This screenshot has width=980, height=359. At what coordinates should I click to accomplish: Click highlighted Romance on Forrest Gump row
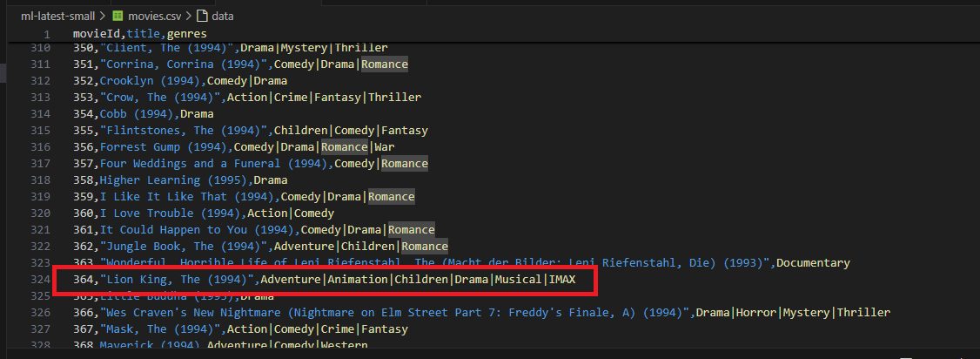coord(345,147)
